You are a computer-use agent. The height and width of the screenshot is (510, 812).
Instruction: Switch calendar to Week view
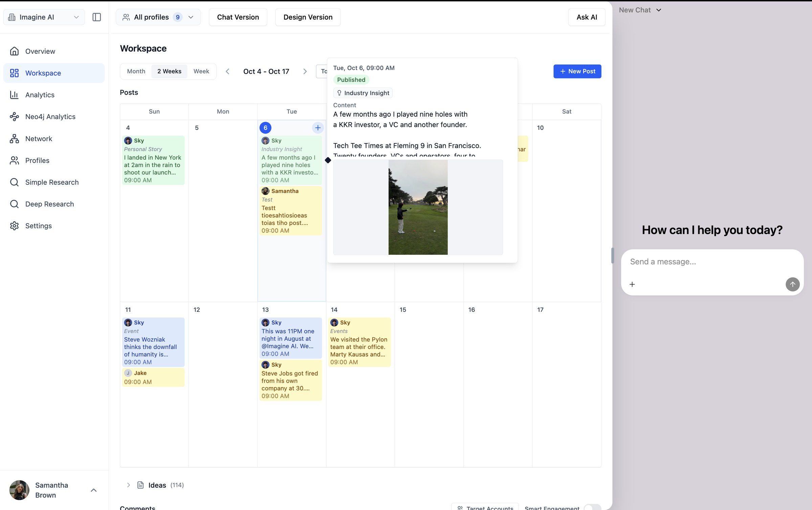pos(201,71)
